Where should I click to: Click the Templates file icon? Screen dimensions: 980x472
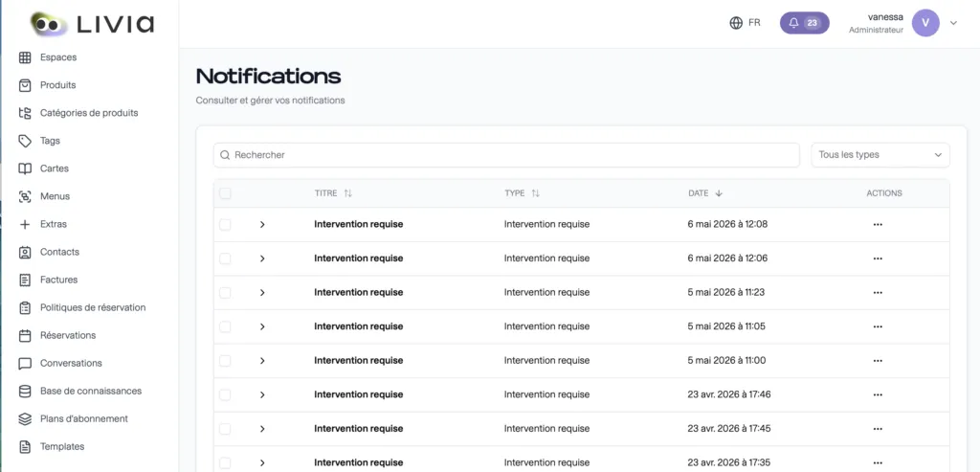pos(25,447)
